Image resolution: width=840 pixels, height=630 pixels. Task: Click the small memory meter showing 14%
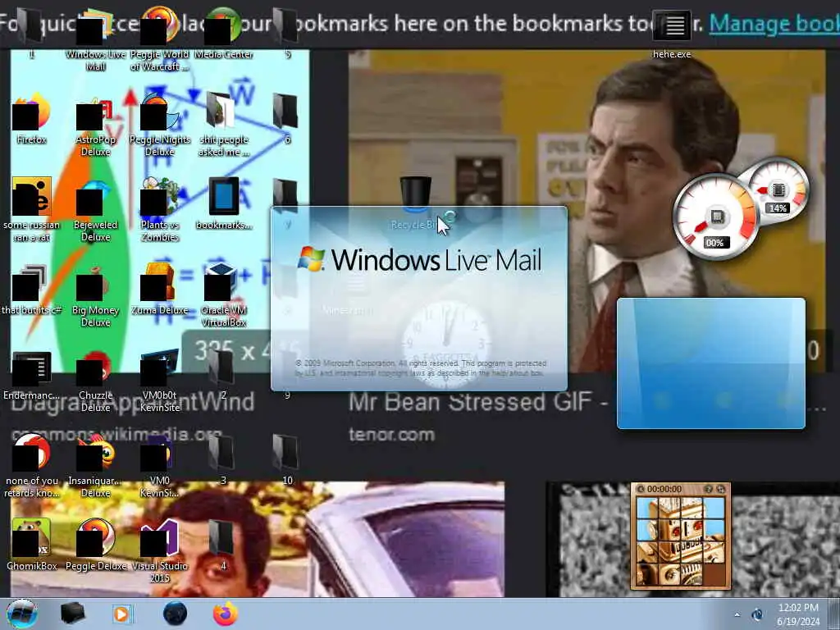click(x=778, y=192)
